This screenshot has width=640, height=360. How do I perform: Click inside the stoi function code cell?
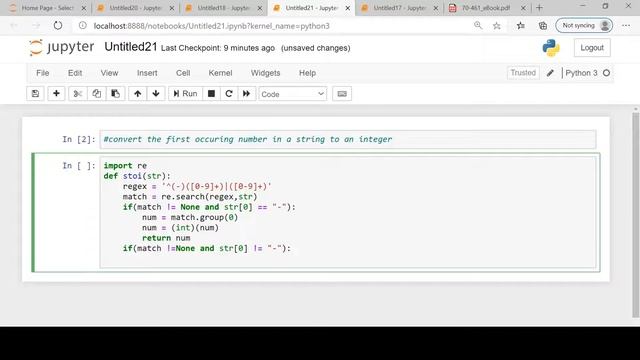click(348, 212)
